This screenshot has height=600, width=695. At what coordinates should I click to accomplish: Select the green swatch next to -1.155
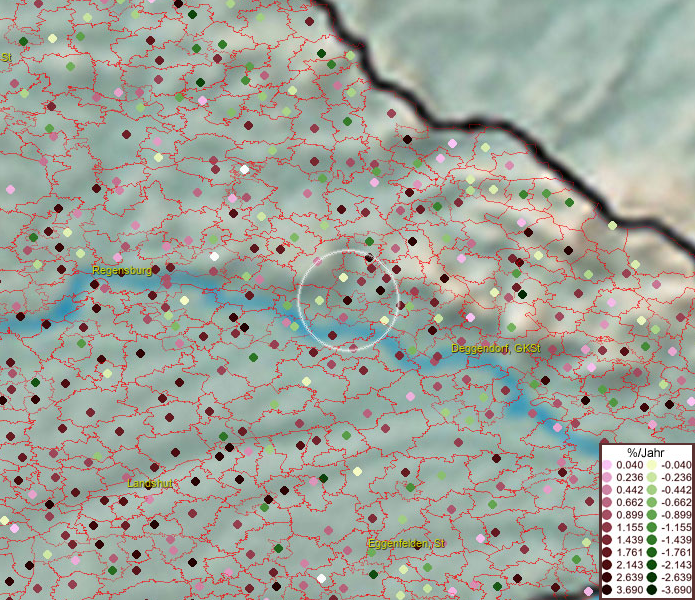click(652, 527)
